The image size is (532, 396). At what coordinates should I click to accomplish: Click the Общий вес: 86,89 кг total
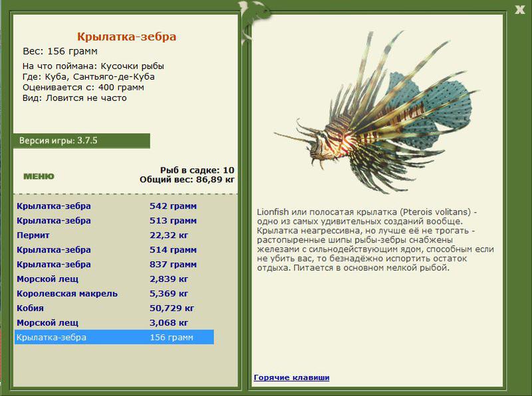click(187, 179)
